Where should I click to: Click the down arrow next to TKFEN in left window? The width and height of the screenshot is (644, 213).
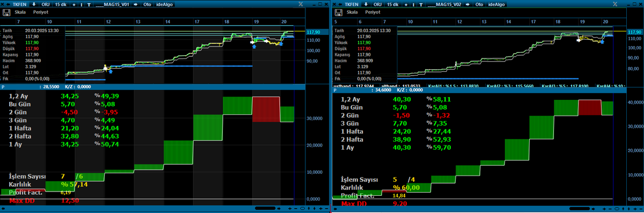point(34,4)
